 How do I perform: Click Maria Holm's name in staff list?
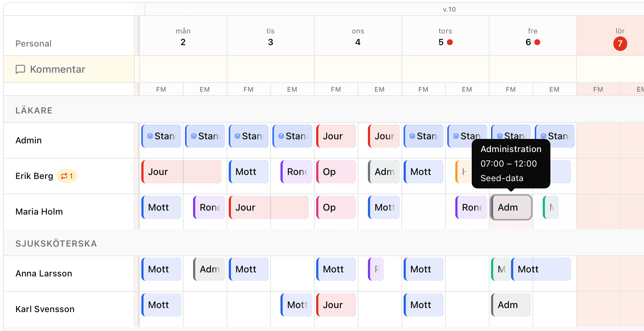point(39,212)
